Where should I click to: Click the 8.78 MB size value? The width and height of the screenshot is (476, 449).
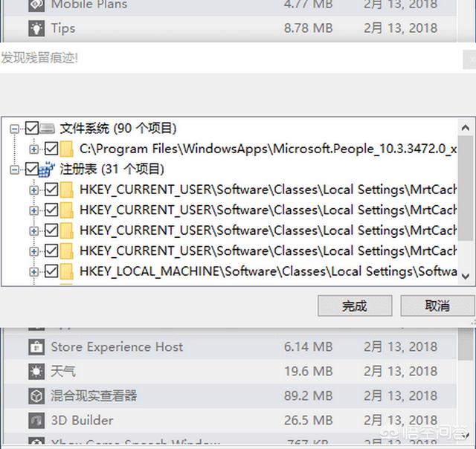[x=309, y=28]
